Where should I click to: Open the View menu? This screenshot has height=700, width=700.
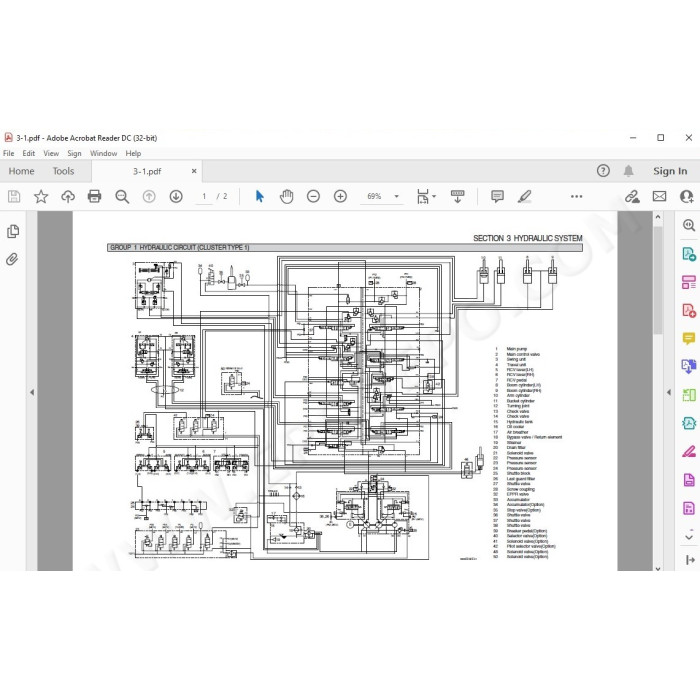click(x=51, y=153)
